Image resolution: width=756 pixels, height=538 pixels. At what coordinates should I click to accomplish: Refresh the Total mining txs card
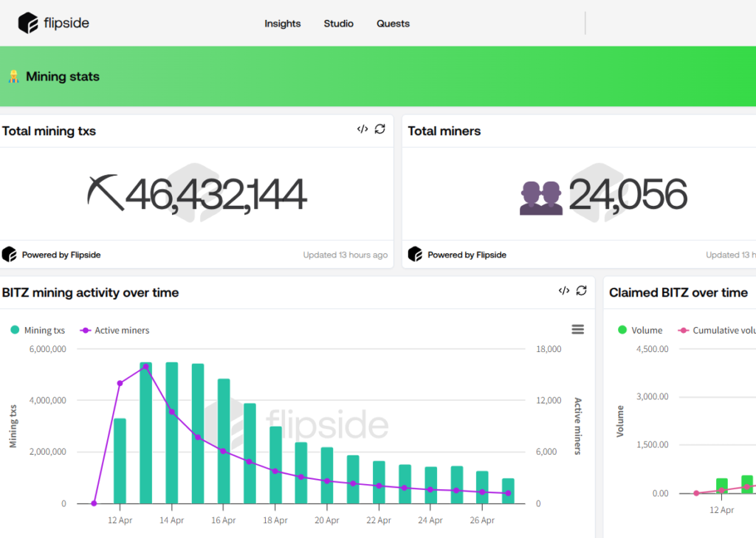(380, 129)
